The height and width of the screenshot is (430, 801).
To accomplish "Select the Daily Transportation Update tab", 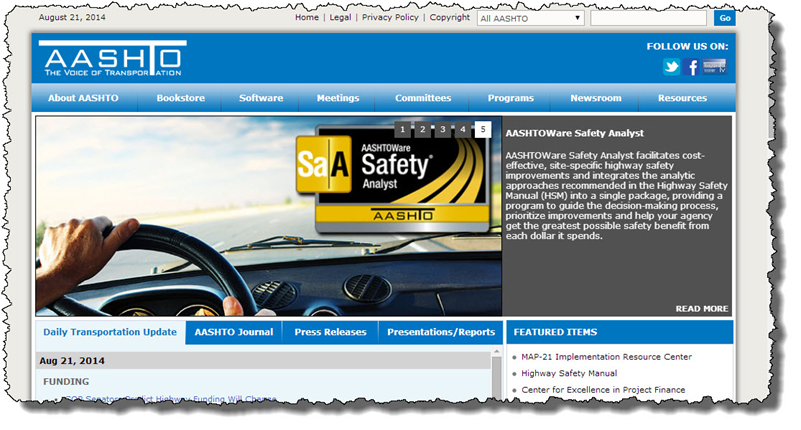I will click(x=110, y=332).
